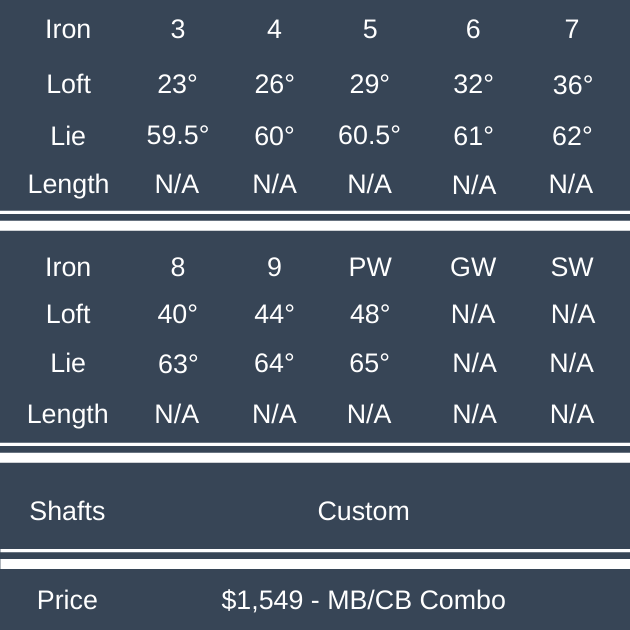Image resolution: width=630 pixels, height=630 pixels.
Task: Select the 44° loft for 9 iron
Action: click(x=274, y=314)
